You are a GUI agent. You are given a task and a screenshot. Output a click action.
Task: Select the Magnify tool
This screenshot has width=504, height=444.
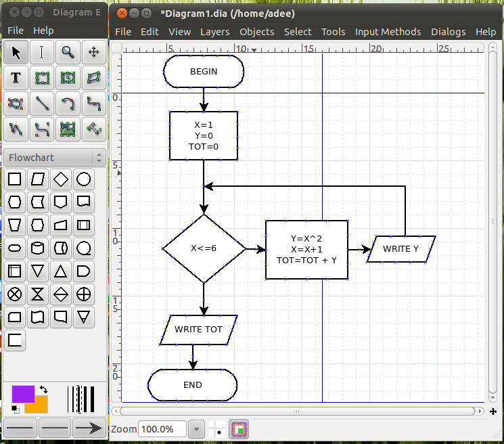(x=68, y=52)
